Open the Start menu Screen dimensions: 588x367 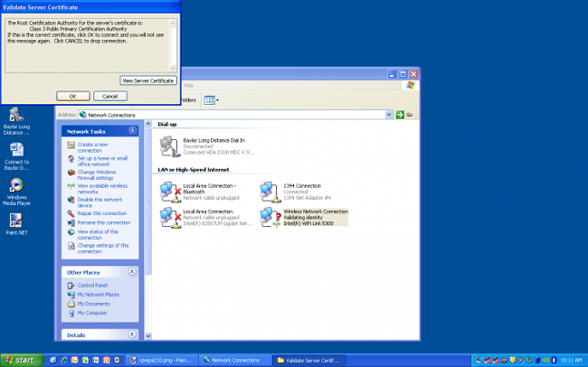click(x=22, y=361)
